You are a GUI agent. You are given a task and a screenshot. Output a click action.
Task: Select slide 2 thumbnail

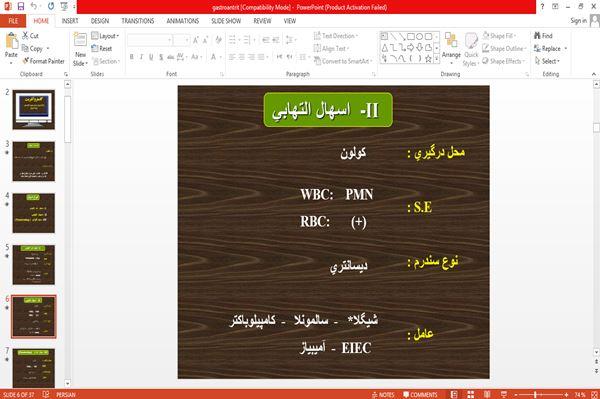pos(34,109)
